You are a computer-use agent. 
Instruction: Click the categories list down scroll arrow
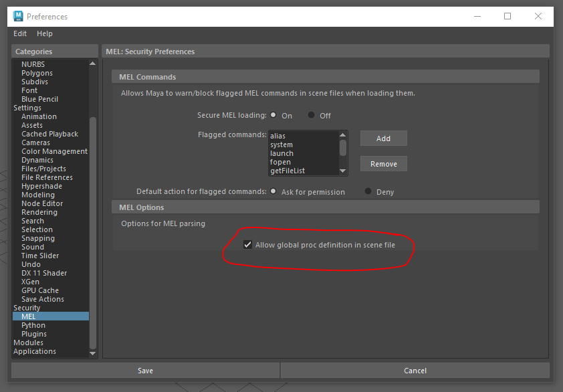(x=92, y=353)
